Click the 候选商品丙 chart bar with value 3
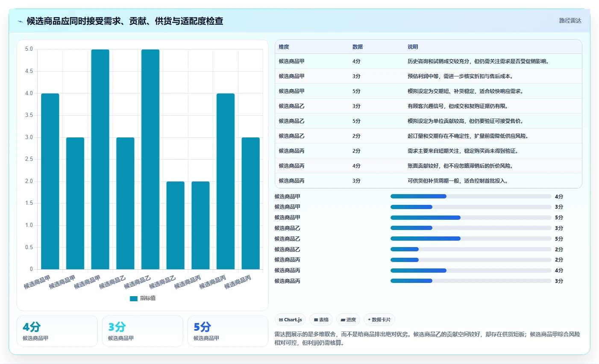Viewport: 599px width, 364px height. point(251,204)
